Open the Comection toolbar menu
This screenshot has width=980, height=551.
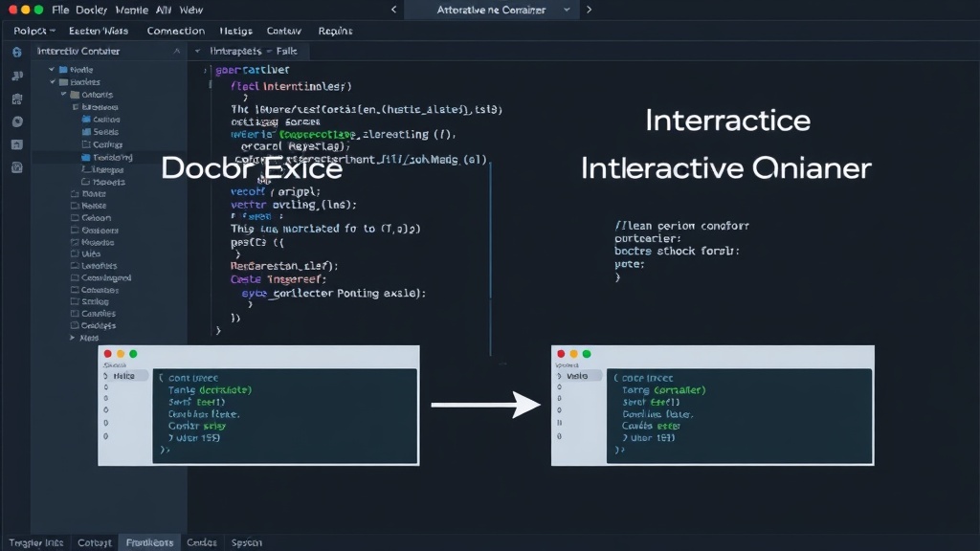(x=176, y=31)
